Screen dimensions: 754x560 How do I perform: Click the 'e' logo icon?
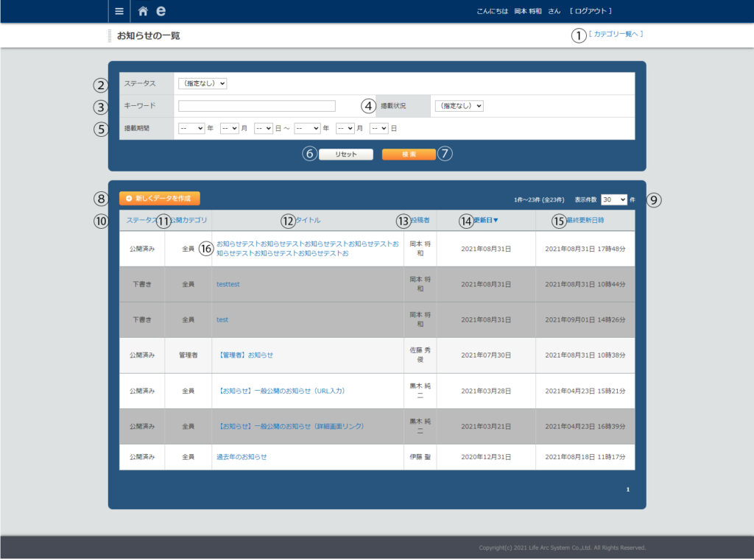pos(161,11)
